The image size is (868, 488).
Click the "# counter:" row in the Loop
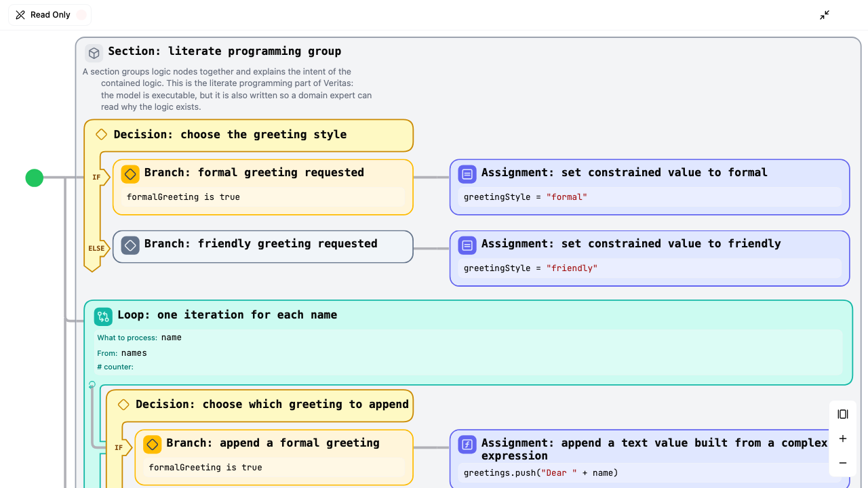coord(115,367)
